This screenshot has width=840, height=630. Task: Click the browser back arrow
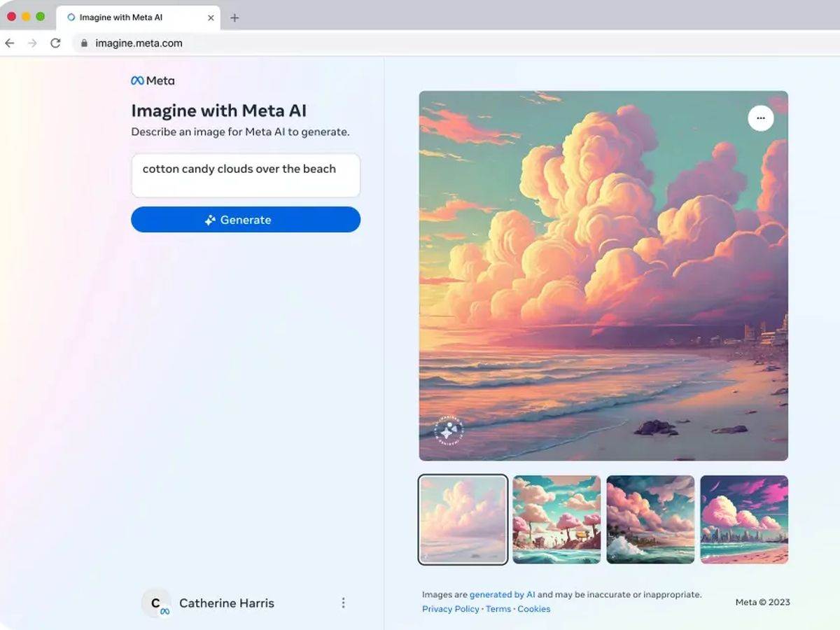pos(10,43)
